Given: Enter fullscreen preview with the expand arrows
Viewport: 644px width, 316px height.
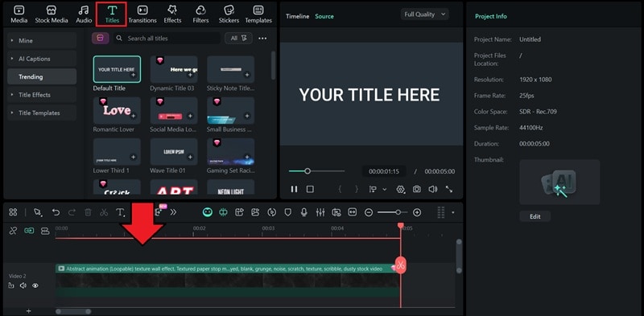Looking at the screenshot, I should [x=449, y=189].
